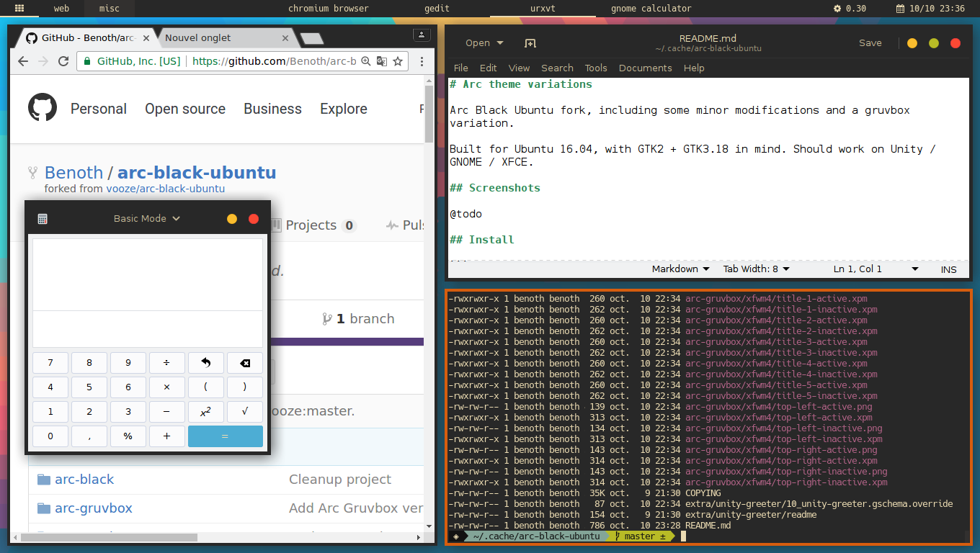The height and width of the screenshot is (553, 980).
Task: Click the Explore link on GitHub
Action: [344, 109]
